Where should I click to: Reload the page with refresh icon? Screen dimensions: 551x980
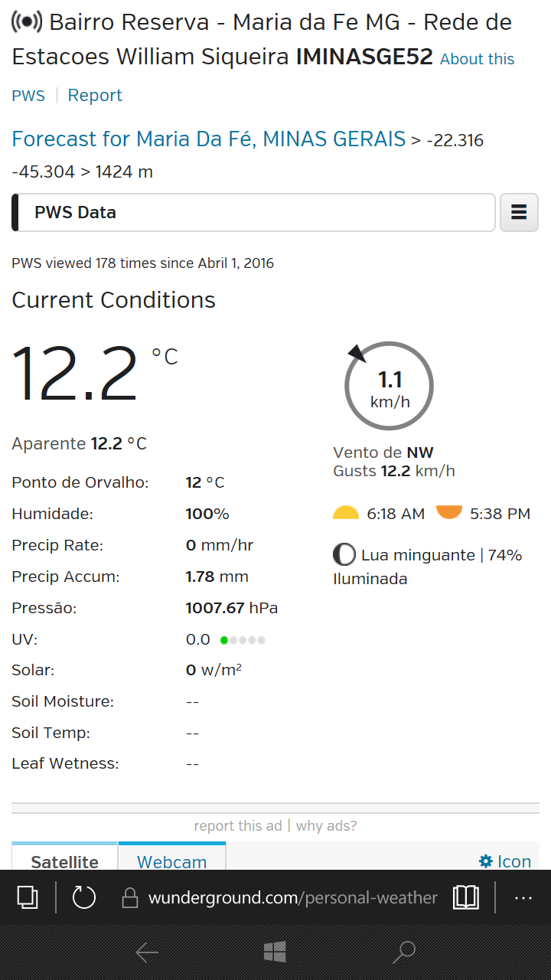pos(83,897)
